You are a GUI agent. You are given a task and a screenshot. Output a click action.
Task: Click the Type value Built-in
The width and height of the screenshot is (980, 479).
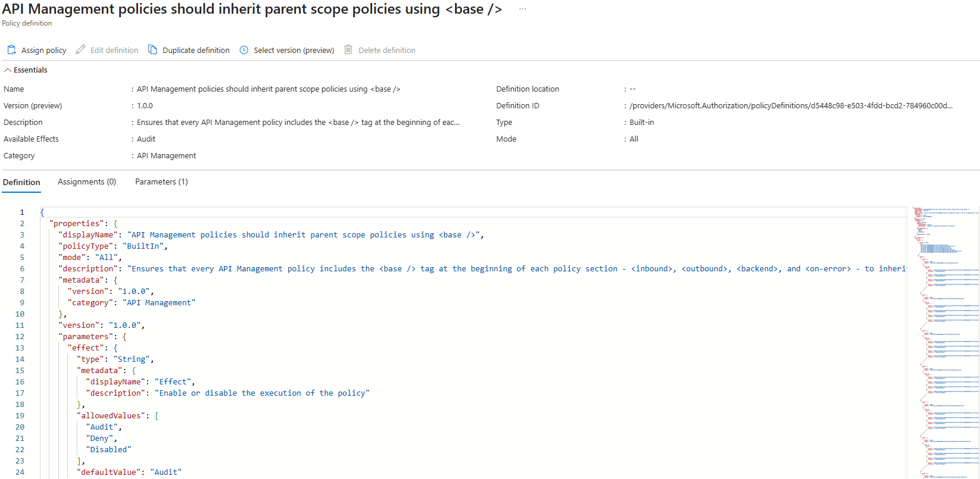tap(642, 123)
